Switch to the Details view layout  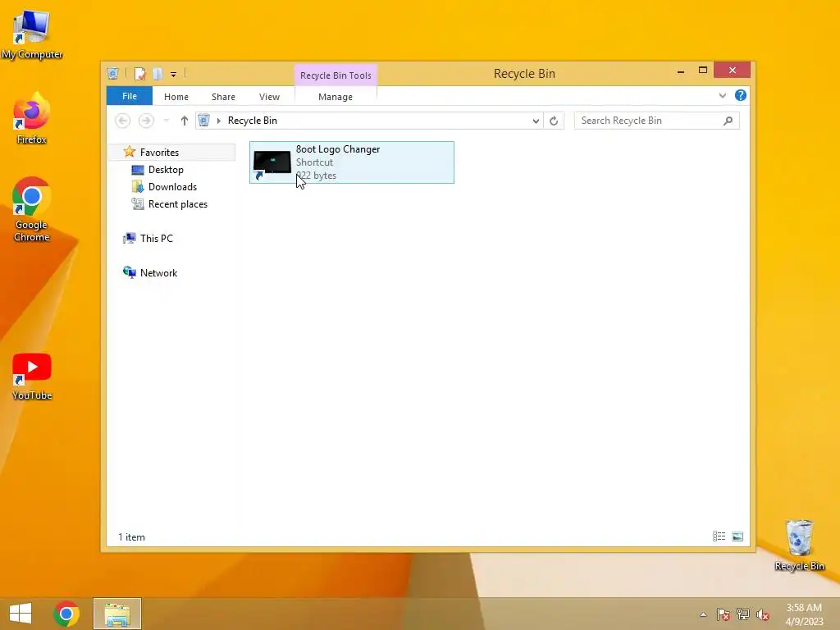pyautogui.click(x=719, y=536)
